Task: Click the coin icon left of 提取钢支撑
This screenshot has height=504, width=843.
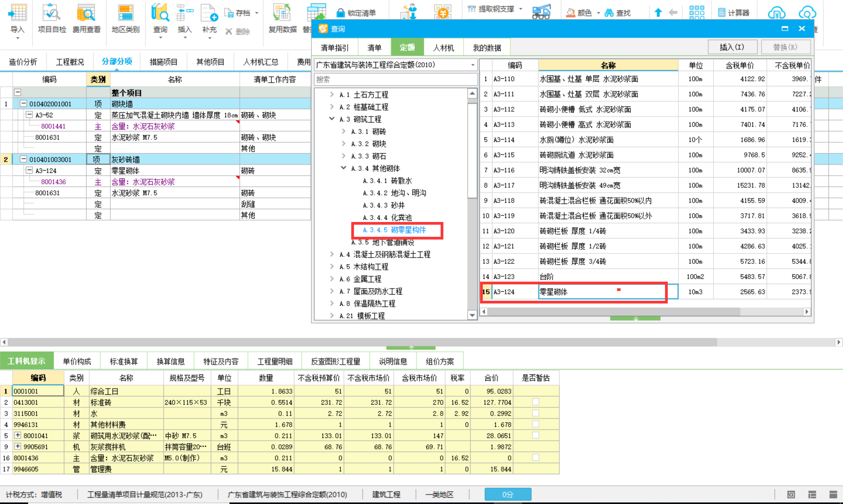Action: click(x=443, y=12)
